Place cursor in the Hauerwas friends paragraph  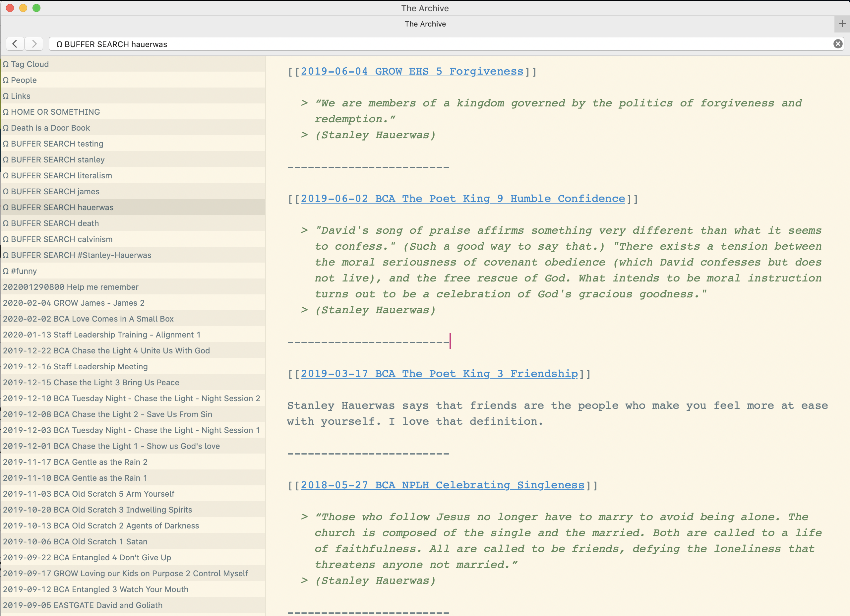[557, 413]
